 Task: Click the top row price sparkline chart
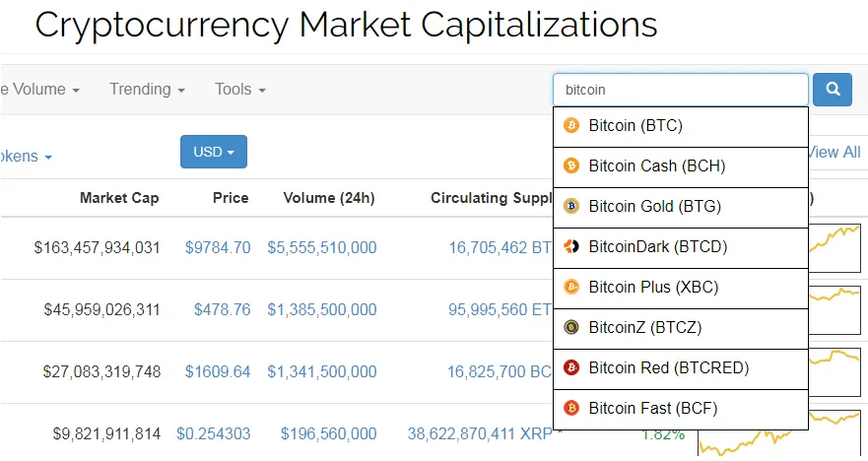tap(835, 247)
